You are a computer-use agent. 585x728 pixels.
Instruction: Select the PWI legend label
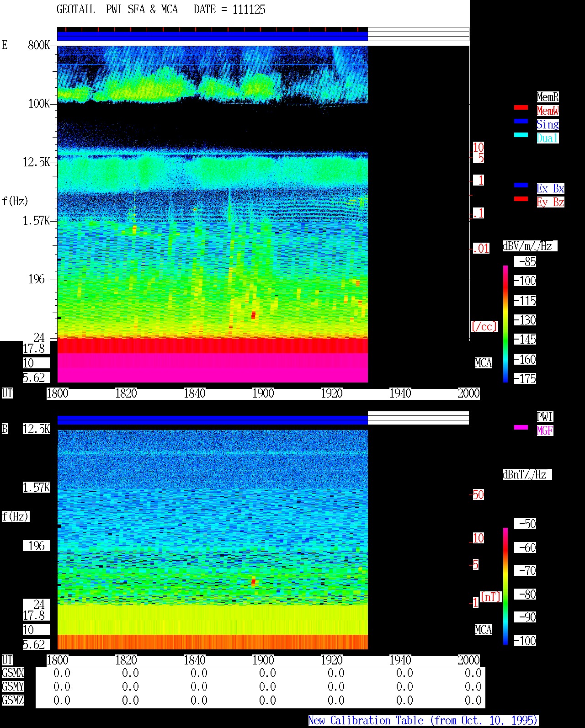click(545, 417)
